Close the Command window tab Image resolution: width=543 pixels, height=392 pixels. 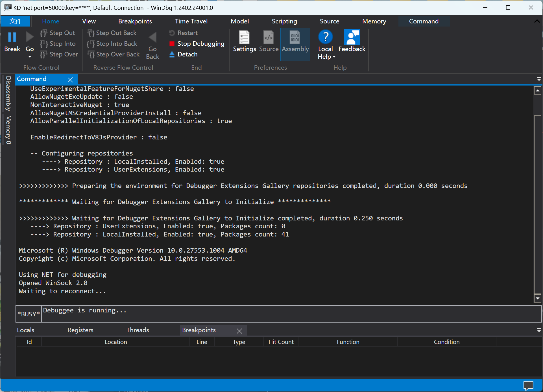70,80
